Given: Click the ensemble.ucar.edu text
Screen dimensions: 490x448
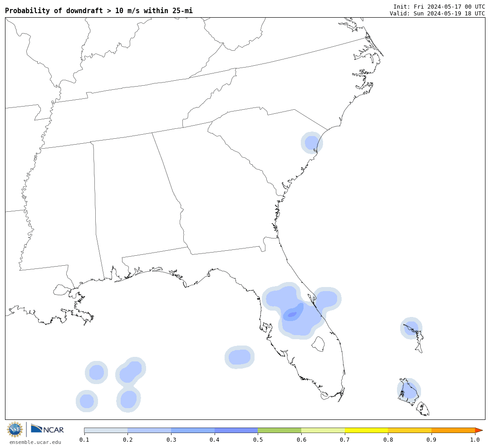Looking at the screenshot, I should point(35,442).
